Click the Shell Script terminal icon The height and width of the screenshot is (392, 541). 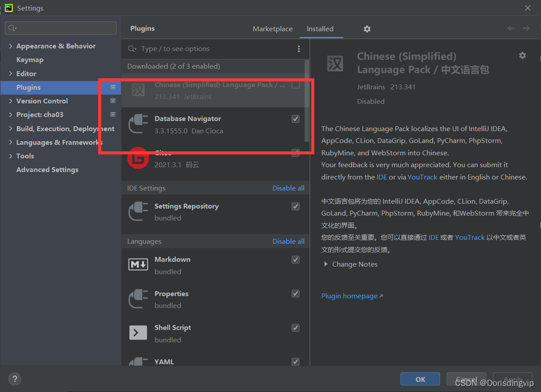(x=138, y=333)
